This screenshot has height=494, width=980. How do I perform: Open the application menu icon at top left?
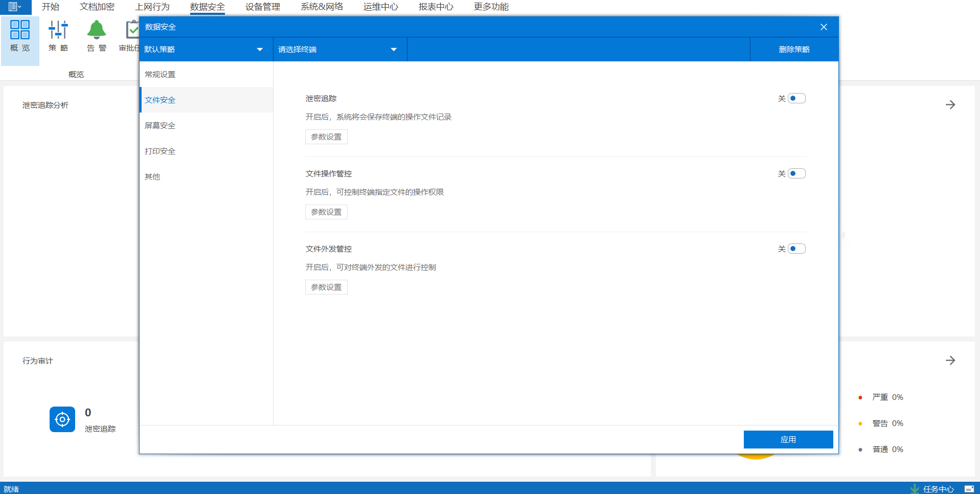[x=13, y=7]
